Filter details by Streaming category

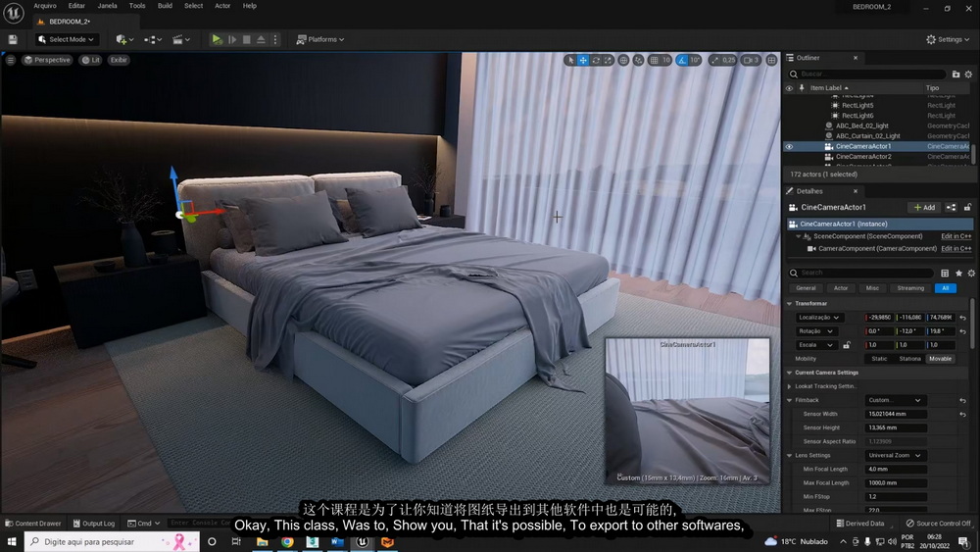[910, 288]
